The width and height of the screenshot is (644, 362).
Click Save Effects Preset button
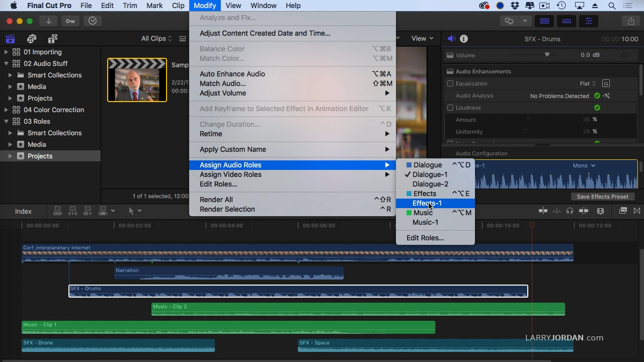pos(602,197)
